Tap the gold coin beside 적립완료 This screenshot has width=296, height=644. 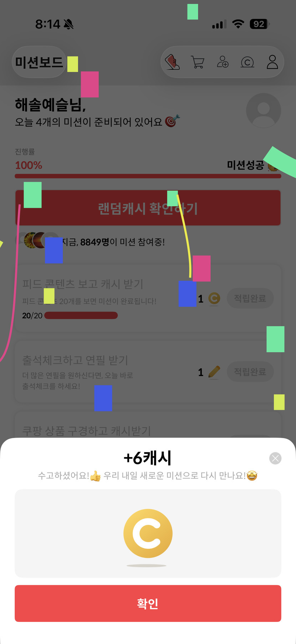tap(214, 298)
